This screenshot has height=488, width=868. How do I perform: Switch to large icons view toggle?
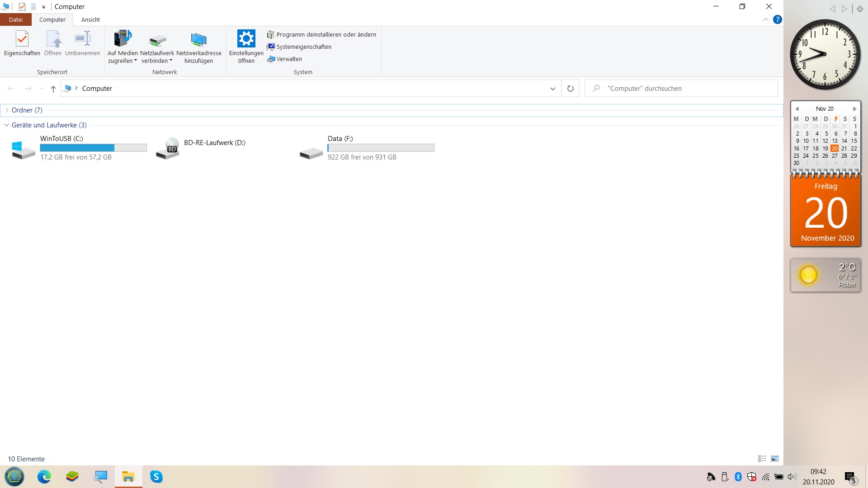(775, 459)
